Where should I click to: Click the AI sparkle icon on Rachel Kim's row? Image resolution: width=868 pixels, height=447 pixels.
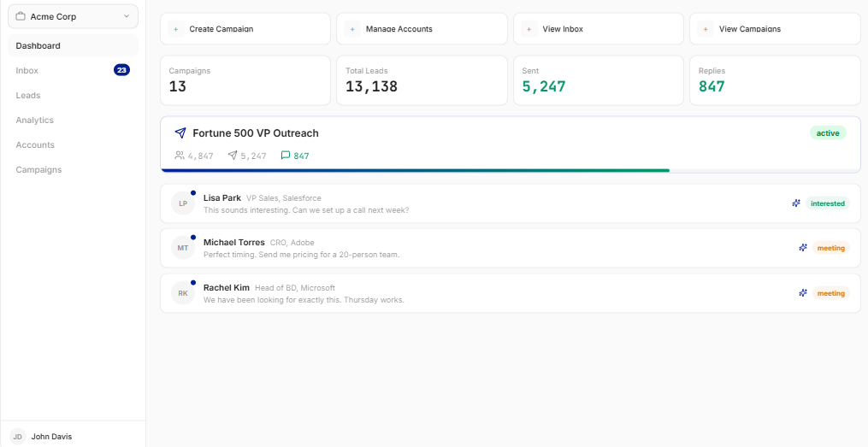point(803,292)
